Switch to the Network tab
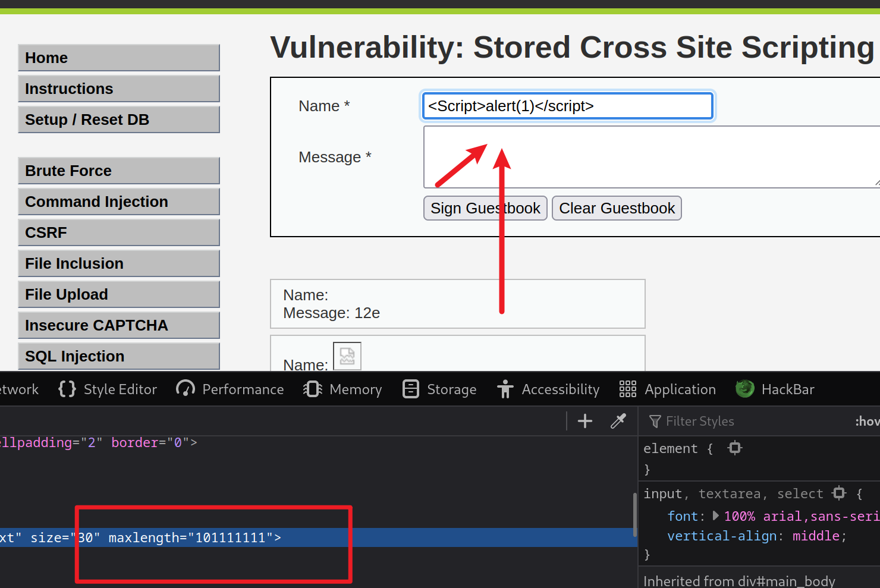Screen dimensions: 880x588 [20, 389]
